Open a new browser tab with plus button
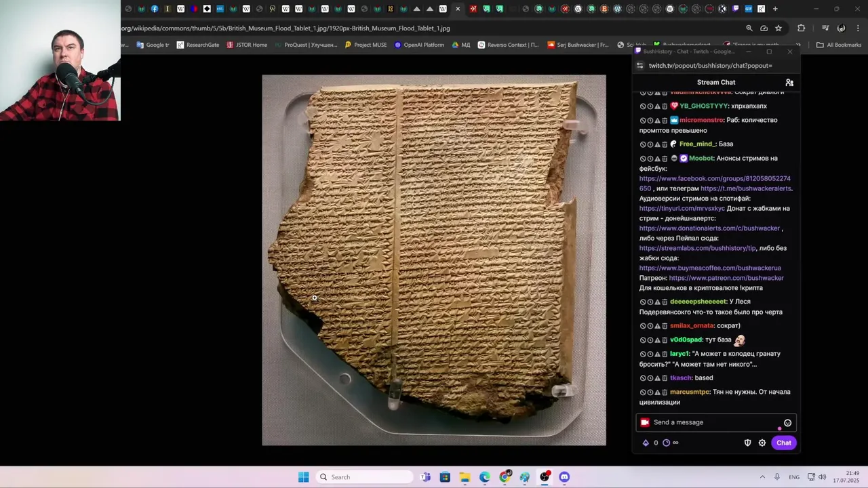868x488 pixels. tap(775, 9)
